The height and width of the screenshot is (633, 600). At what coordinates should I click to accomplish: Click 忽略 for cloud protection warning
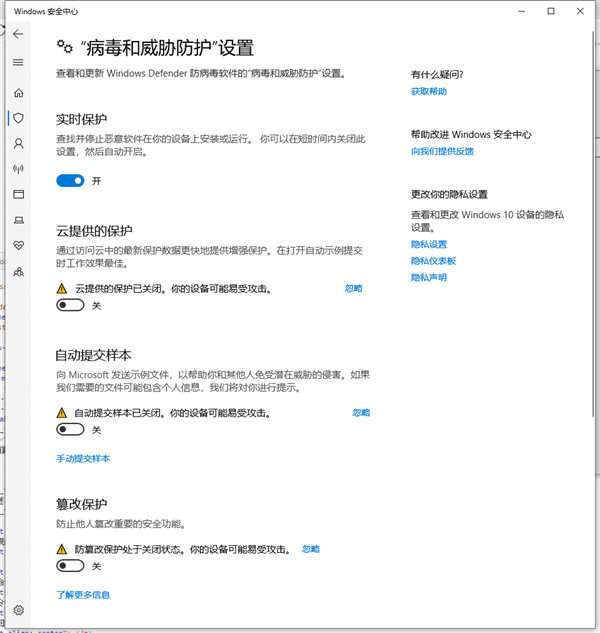(354, 288)
